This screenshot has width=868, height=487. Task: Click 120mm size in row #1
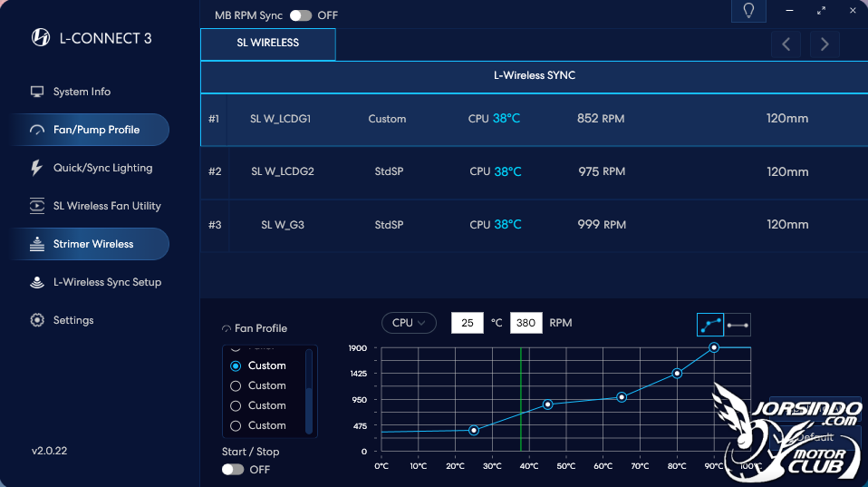787,119
